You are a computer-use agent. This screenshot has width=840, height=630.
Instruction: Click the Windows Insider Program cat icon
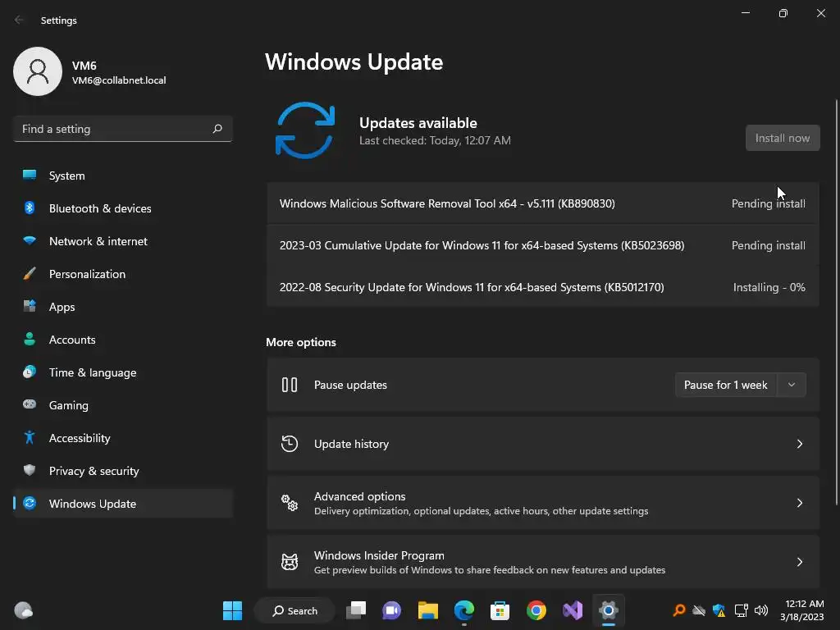click(290, 561)
